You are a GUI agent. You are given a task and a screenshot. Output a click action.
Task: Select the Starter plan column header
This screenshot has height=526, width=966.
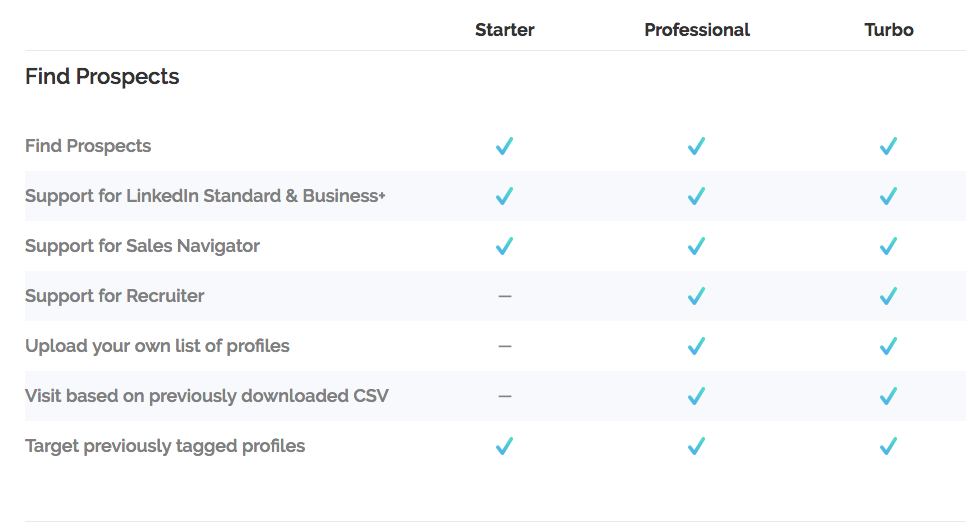pos(505,30)
